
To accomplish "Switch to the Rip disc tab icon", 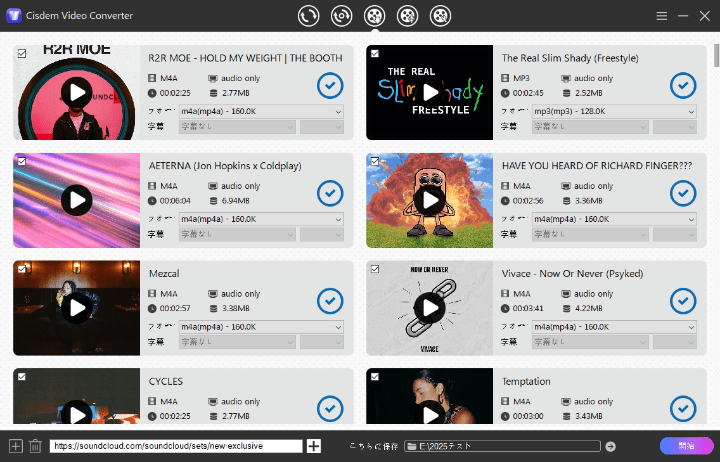I will (x=341, y=16).
